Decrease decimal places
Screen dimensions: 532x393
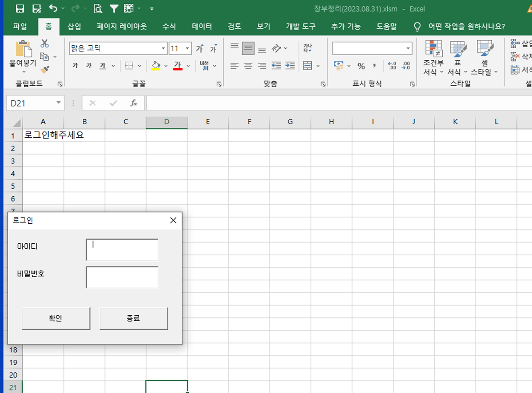coord(406,66)
